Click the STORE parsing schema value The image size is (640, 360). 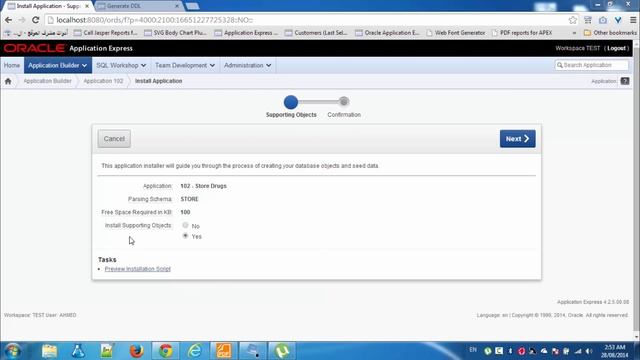point(189,199)
